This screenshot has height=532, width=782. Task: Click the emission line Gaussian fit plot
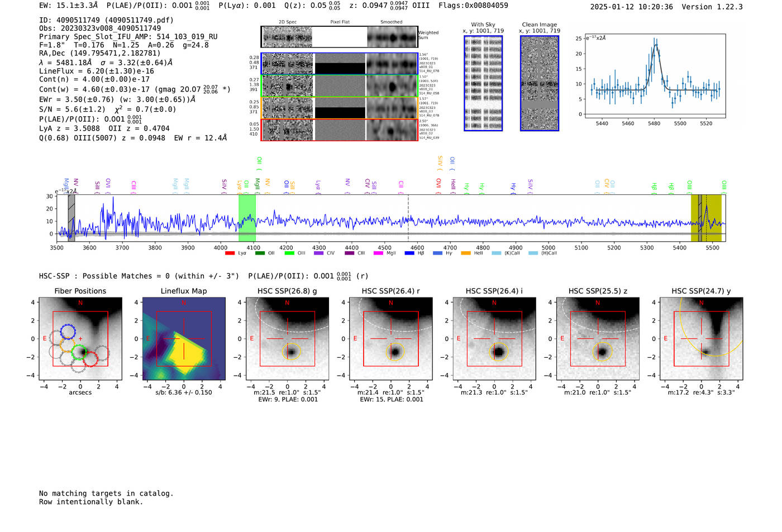click(x=655, y=76)
